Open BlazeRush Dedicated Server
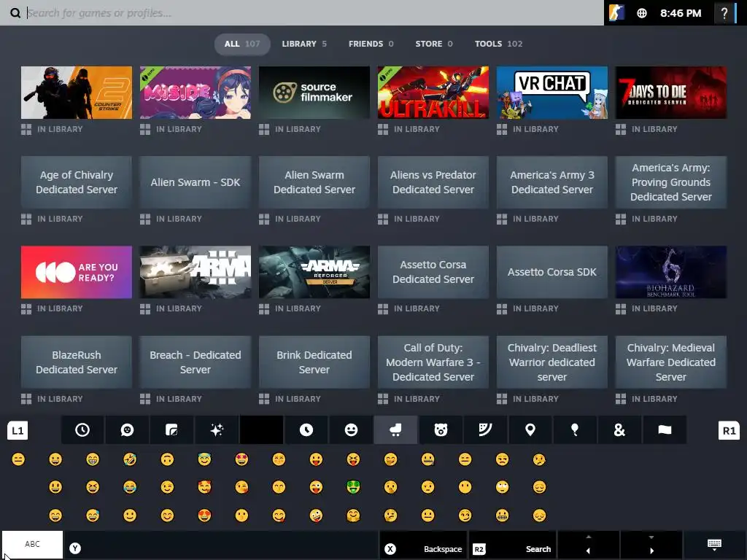 pos(76,362)
